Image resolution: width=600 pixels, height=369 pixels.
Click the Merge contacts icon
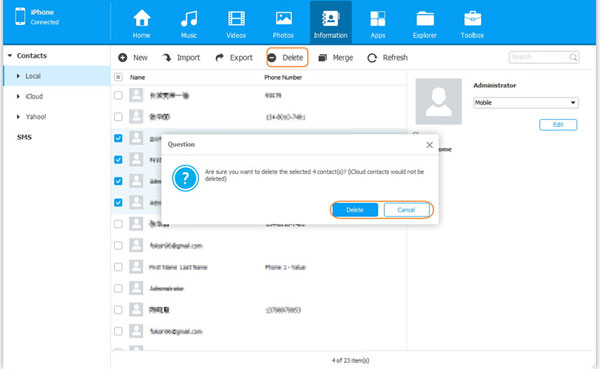tap(323, 57)
